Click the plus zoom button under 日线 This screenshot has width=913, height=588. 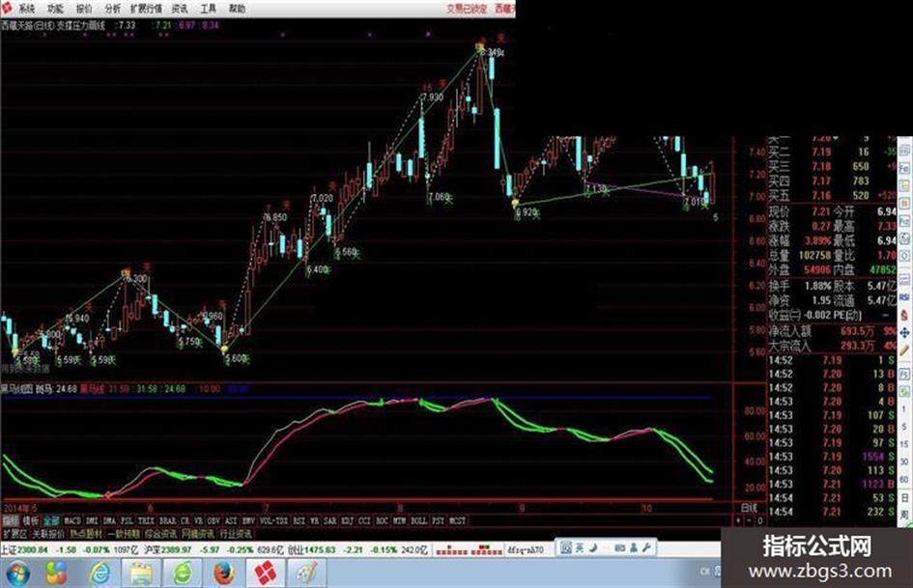738,520
